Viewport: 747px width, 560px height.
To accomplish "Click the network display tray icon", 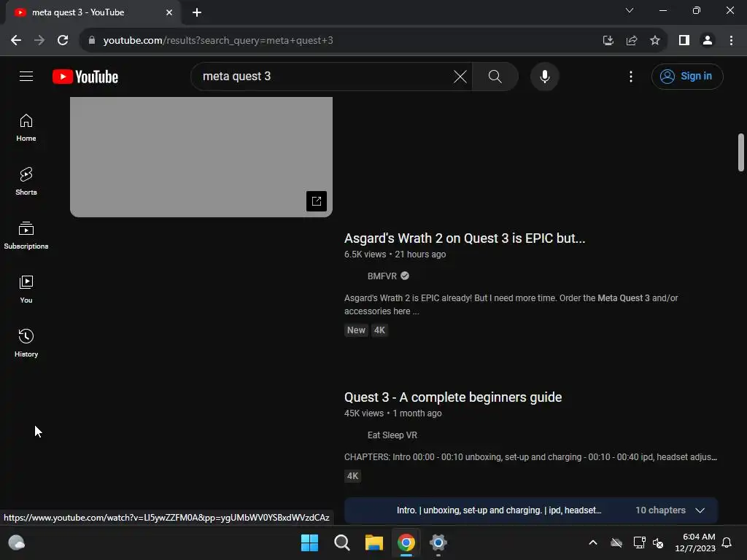I will point(639,542).
